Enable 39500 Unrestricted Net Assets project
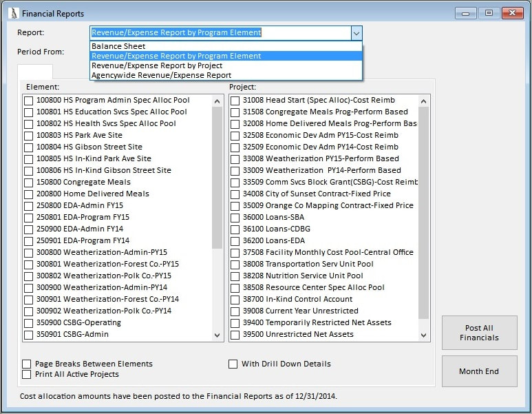532x414 pixels. [235, 335]
